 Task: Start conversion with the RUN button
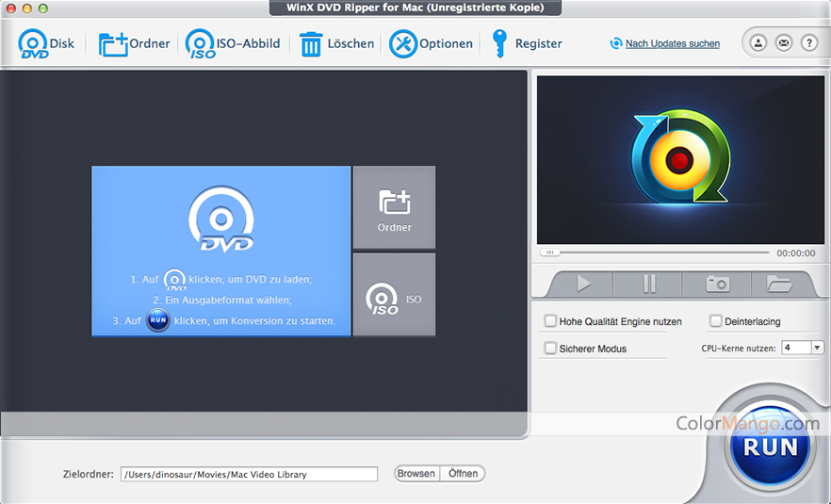pyautogui.click(x=770, y=447)
